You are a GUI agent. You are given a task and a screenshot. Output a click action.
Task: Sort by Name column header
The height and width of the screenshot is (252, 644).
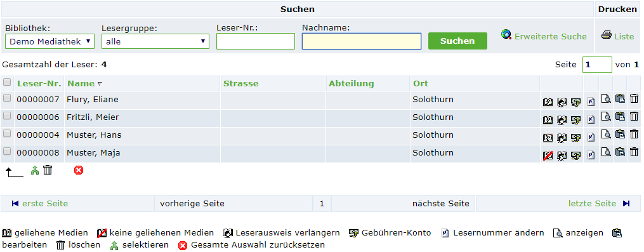pos(81,83)
